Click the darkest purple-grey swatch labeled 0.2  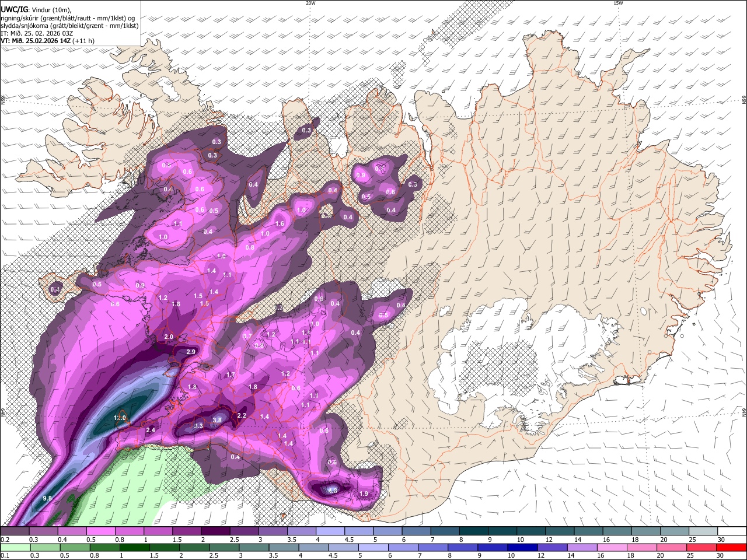coord(15,531)
